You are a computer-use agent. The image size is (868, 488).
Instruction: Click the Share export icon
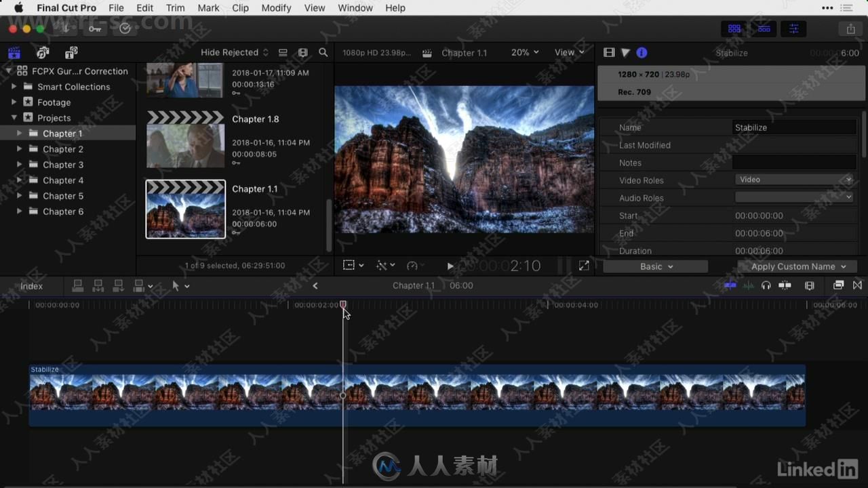[850, 28]
